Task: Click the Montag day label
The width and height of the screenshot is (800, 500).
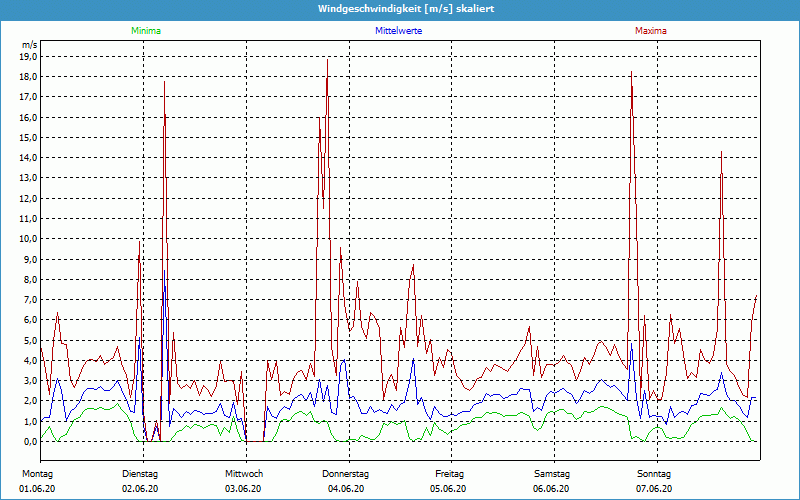Action: (x=37, y=474)
